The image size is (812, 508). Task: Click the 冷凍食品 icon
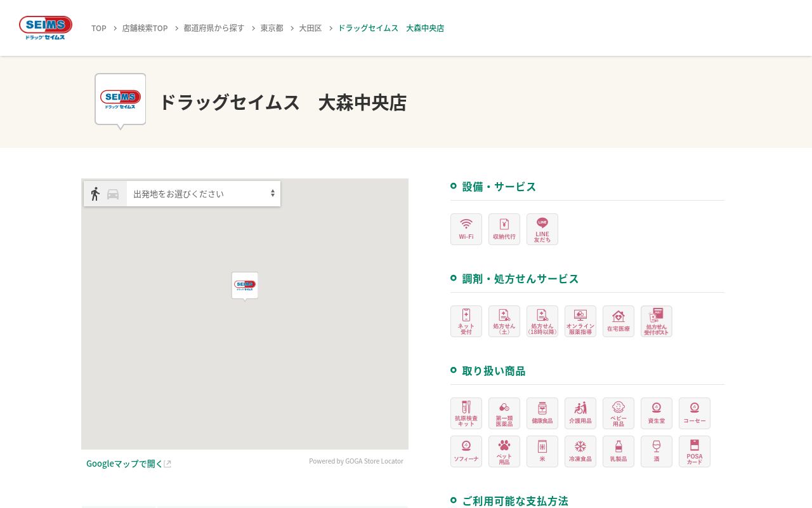(x=580, y=451)
